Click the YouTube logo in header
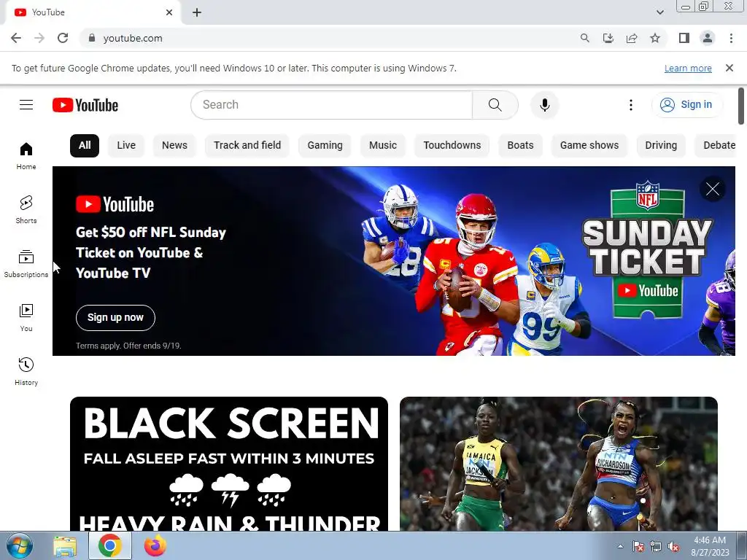Screen dimensions: 747x560 85,105
